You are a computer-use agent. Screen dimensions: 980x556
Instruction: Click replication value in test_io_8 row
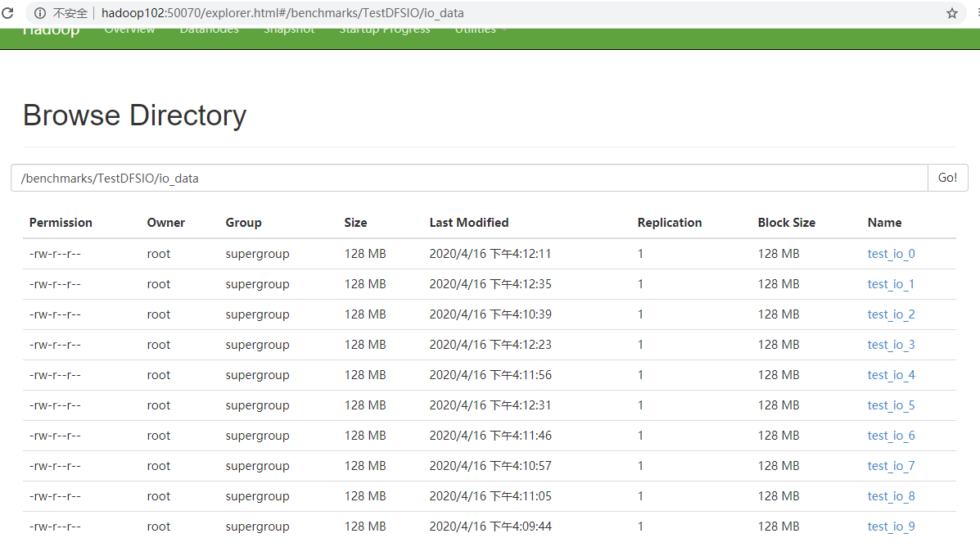(640, 496)
